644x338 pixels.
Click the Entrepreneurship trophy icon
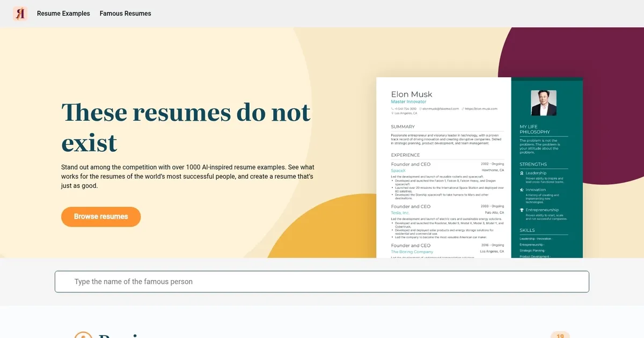pyautogui.click(x=522, y=210)
